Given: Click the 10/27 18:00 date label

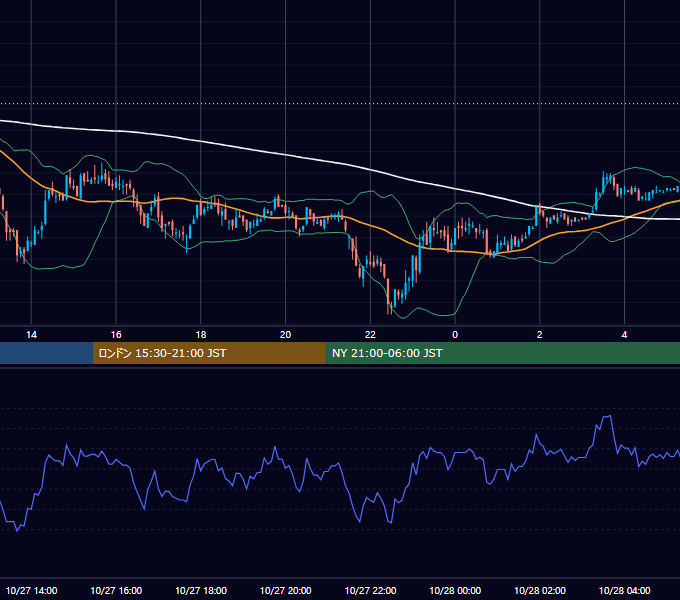Looking at the screenshot, I should pos(201,590).
